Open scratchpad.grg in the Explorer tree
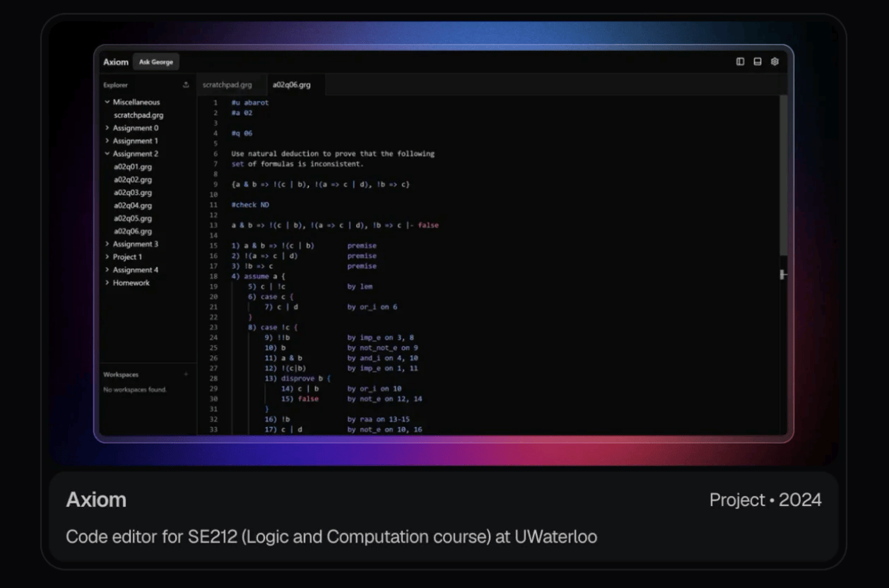The height and width of the screenshot is (588, 889). [139, 114]
